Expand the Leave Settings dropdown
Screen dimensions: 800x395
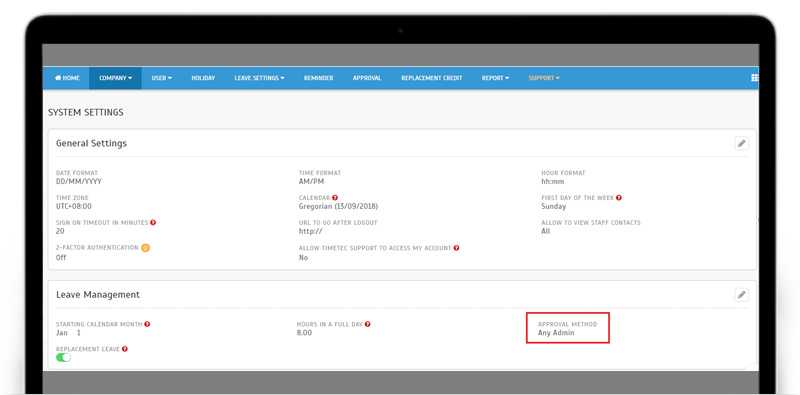click(259, 78)
